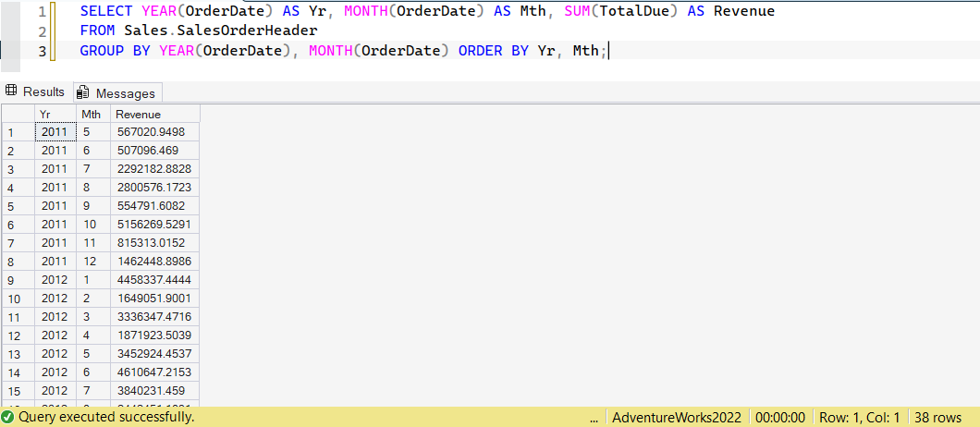The image size is (980, 427).
Task: Click Revenue cell 1462448.8986
Action: [x=155, y=262]
